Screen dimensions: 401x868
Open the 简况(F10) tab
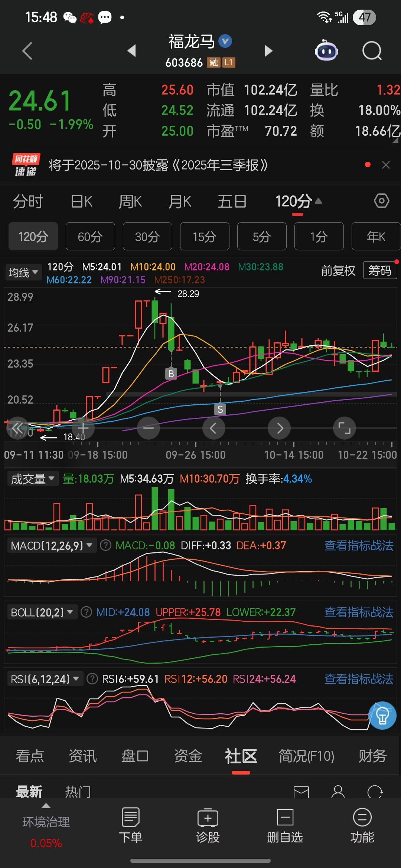[x=306, y=756]
